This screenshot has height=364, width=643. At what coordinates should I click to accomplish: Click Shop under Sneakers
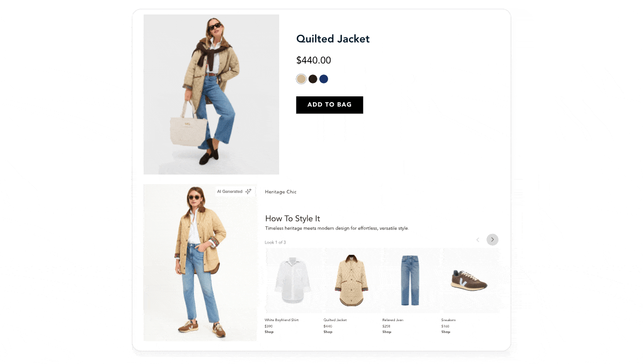click(x=446, y=332)
